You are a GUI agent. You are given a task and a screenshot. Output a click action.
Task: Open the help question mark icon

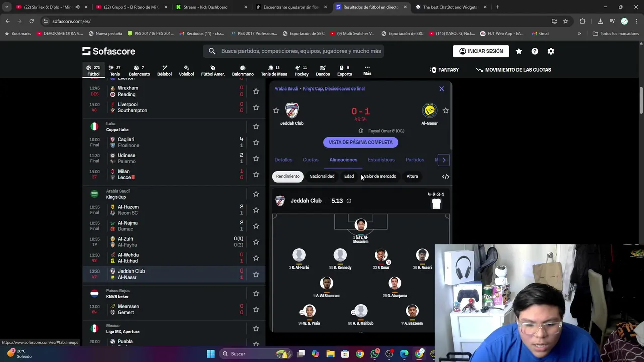click(x=535, y=51)
